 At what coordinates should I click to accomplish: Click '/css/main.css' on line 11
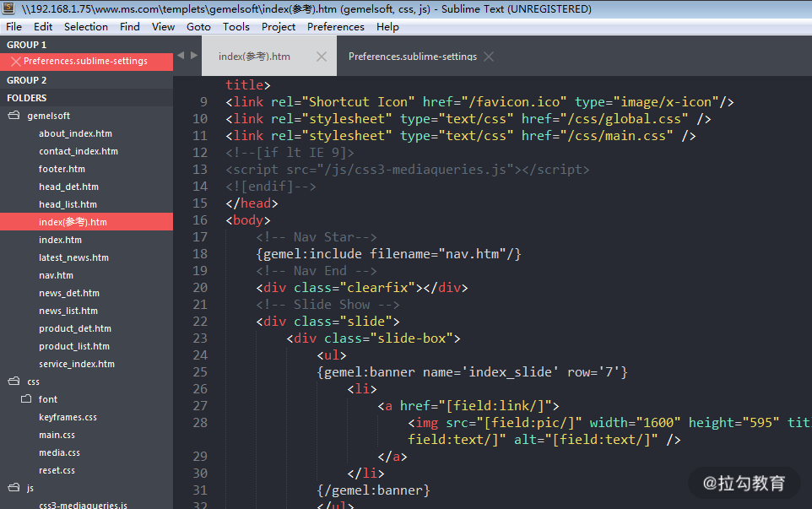click(617, 136)
